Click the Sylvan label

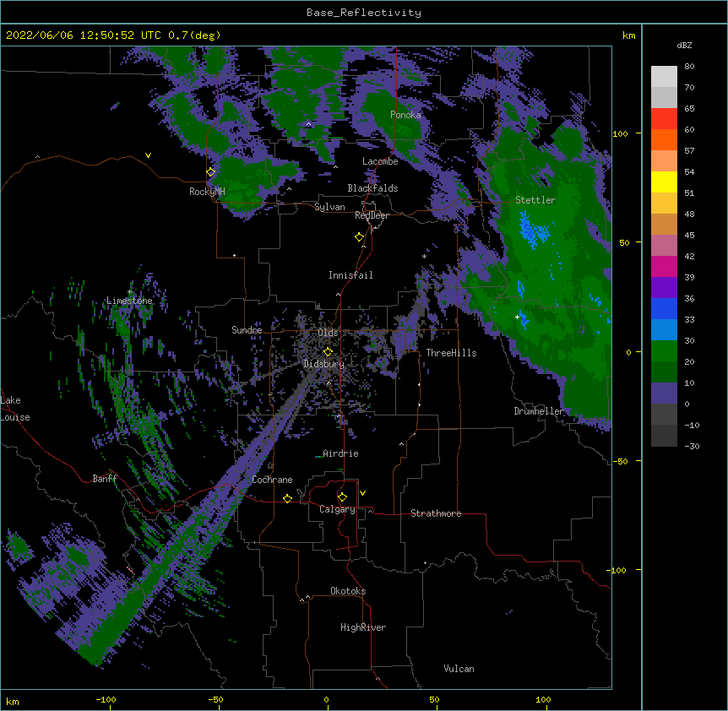(329, 207)
